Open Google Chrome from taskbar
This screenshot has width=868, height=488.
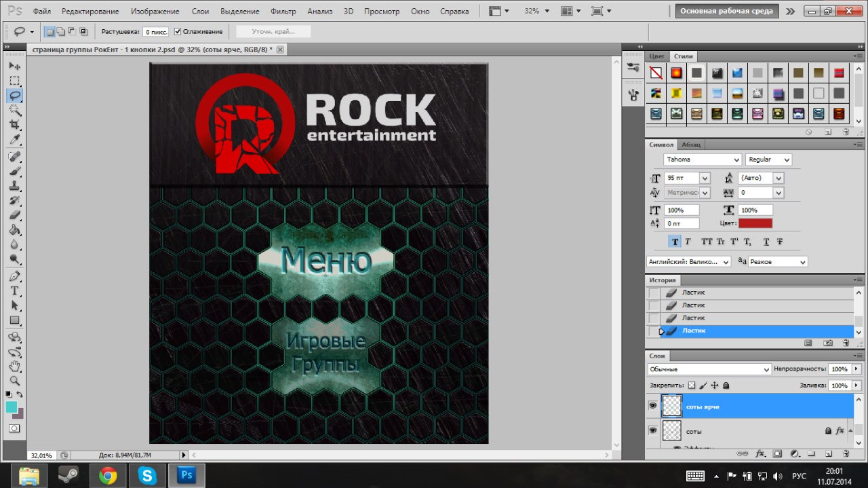pos(108,475)
